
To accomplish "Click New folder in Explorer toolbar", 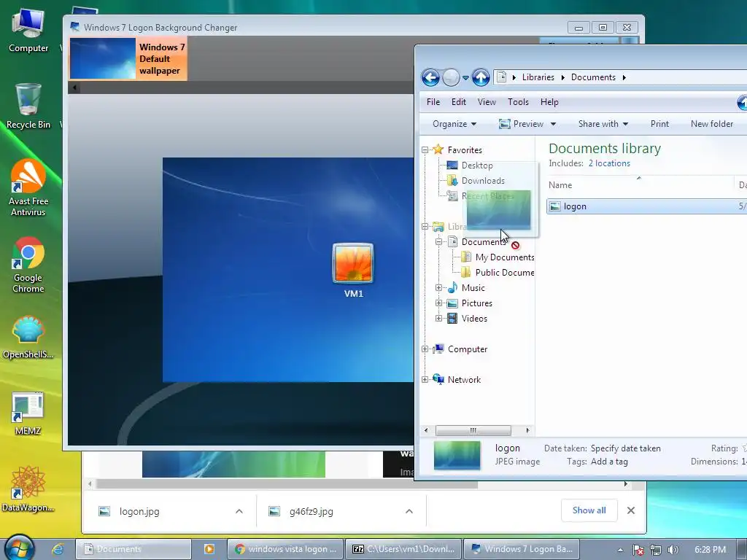I will click(712, 124).
